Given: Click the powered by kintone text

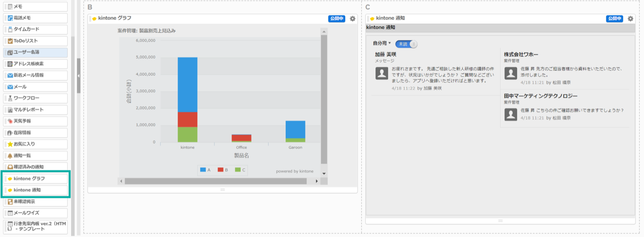Looking at the screenshot, I should tap(295, 171).
